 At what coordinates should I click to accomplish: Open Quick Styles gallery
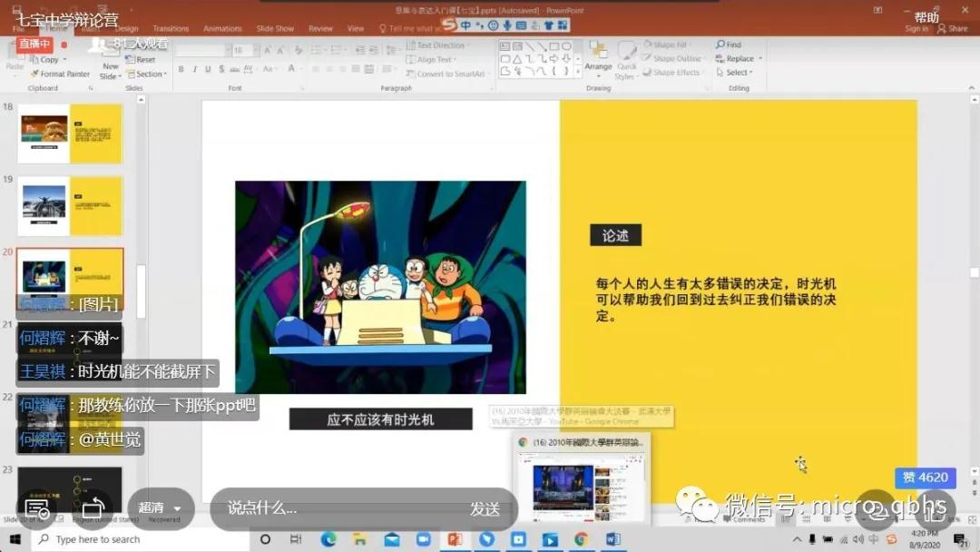(x=626, y=60)
